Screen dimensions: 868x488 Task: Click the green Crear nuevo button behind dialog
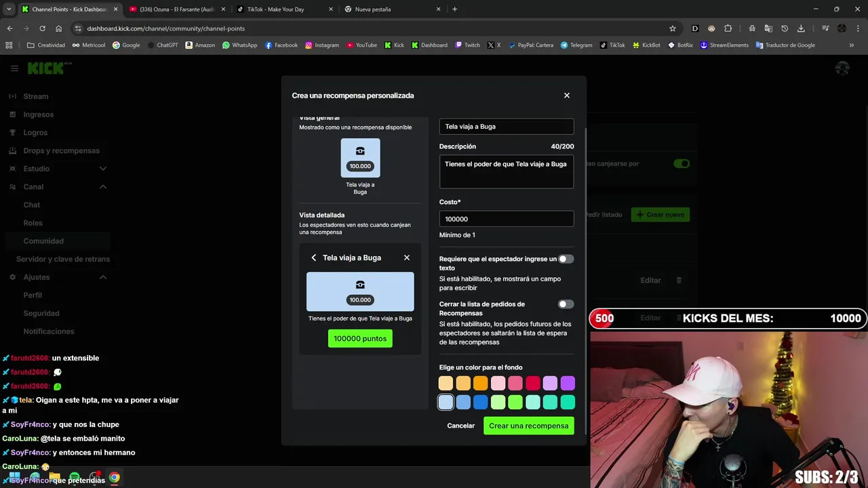pyautogui.click(x=660, y=214)
